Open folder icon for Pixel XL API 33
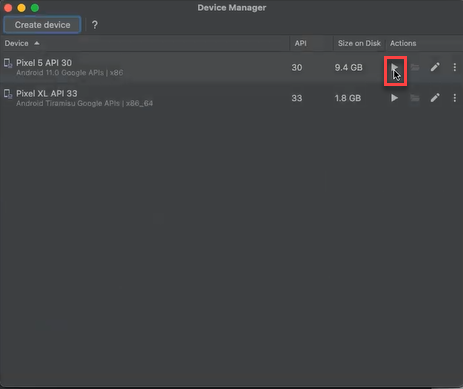This screenshot has width=463, height=389. (415, 98)
